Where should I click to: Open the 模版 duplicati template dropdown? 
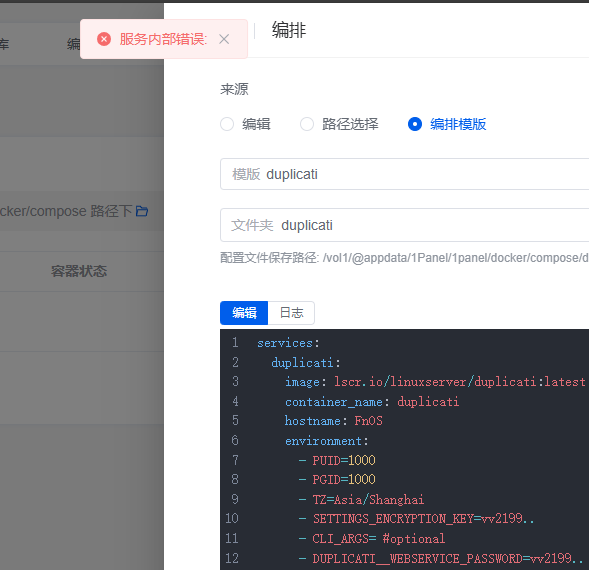(x=405, y=174)
